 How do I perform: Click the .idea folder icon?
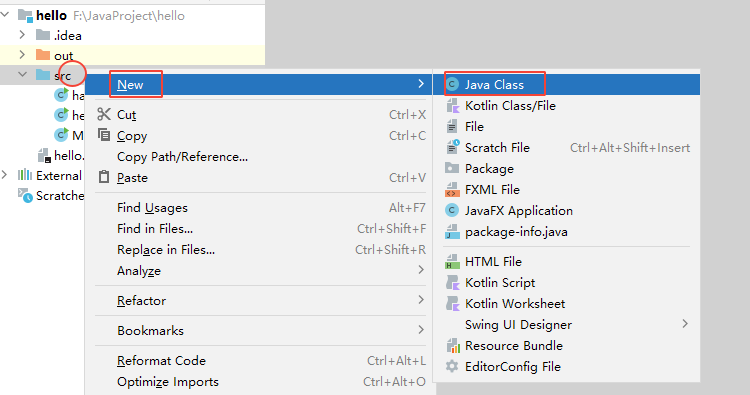click(x=43, y=35)
